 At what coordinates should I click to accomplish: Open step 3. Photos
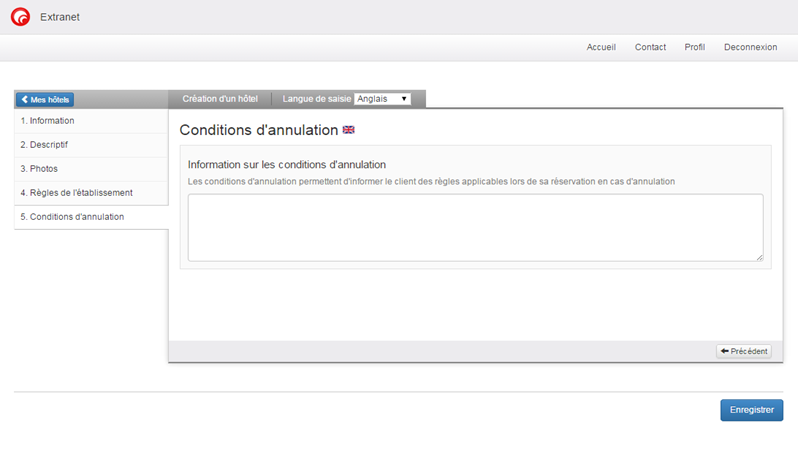39,169
